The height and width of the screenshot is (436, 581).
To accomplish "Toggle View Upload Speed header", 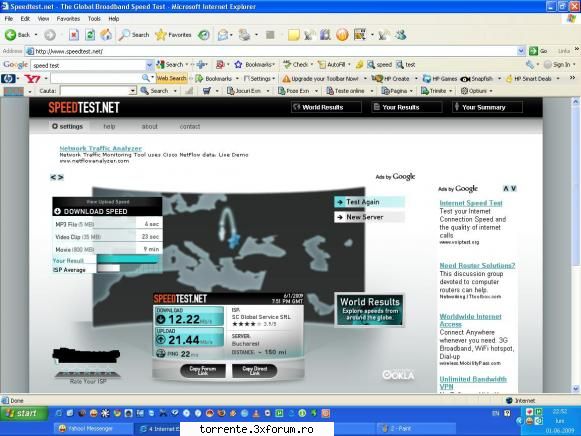I will (107, 202).
